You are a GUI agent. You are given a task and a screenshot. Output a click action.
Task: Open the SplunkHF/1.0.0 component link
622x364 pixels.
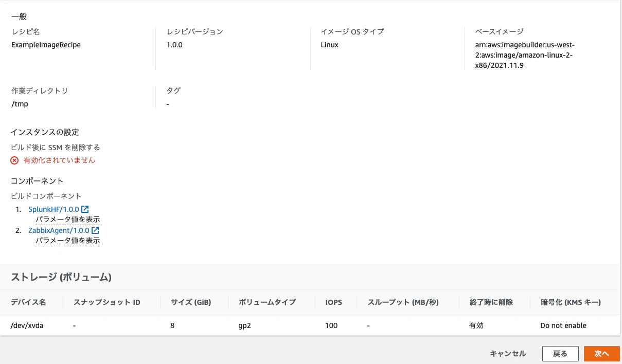(54, 209)
